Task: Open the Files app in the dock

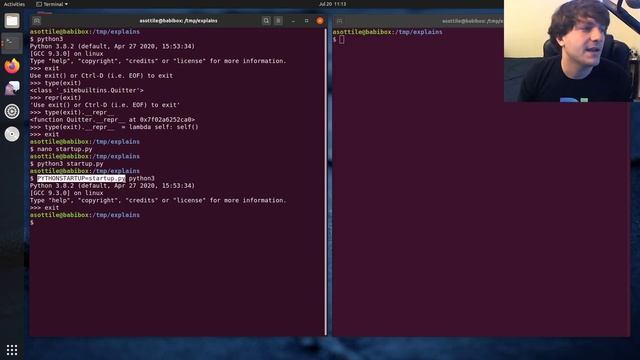Action: (12, 20)
